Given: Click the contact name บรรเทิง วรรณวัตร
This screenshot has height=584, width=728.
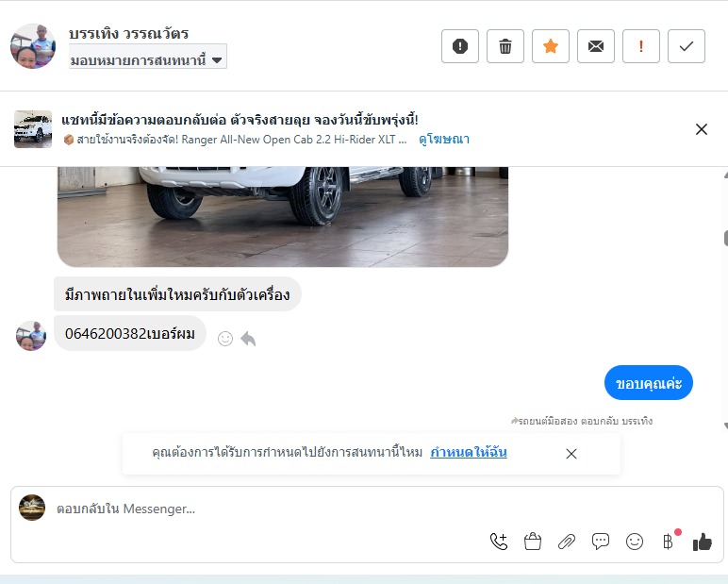Looking at the screenshot, I should click(x=128, y=33).
